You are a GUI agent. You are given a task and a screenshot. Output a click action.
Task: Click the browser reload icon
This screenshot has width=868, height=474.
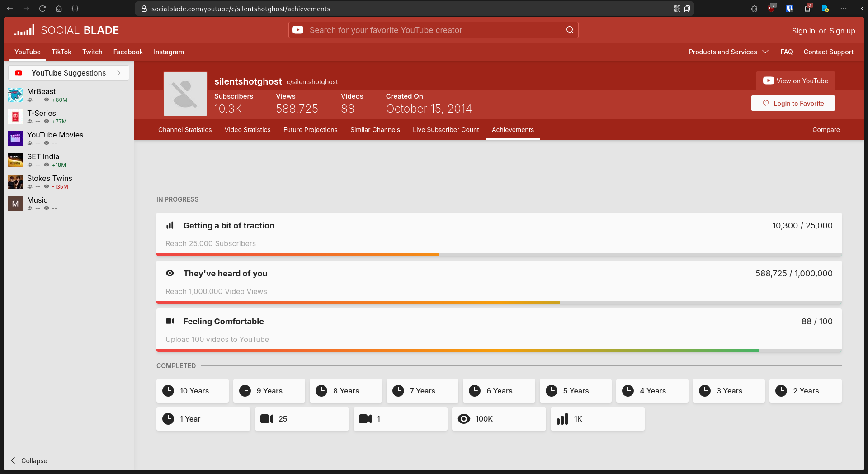pyautogui.click(x=42, y=9)
